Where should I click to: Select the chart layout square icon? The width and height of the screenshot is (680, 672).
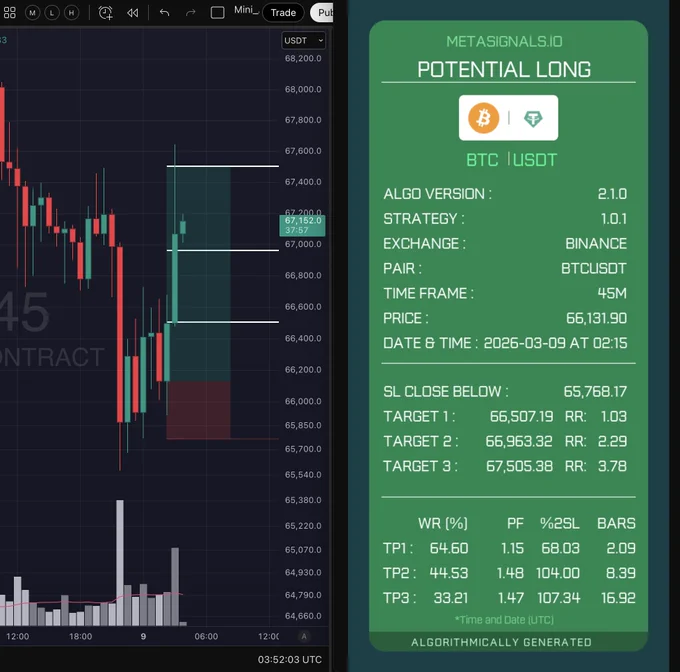coord(217,13)
